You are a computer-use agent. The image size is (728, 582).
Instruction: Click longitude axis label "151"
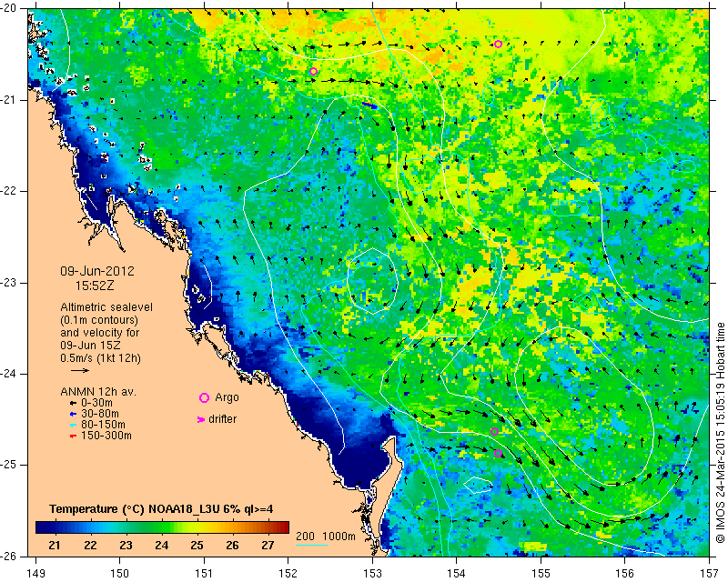coord(204,573)
